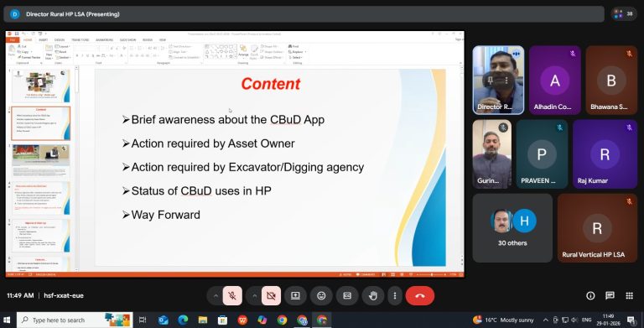Open the activities grid icon

[629, 295]
